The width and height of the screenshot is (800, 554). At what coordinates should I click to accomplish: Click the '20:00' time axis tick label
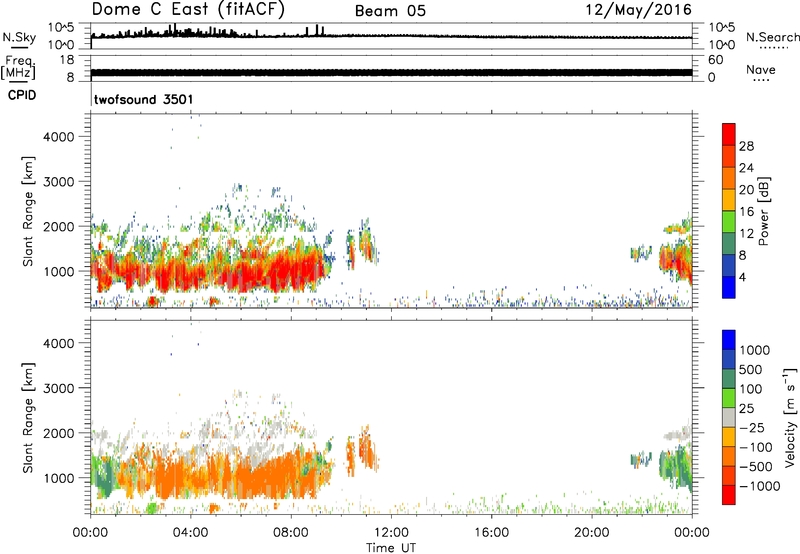[x=592, y=533]
